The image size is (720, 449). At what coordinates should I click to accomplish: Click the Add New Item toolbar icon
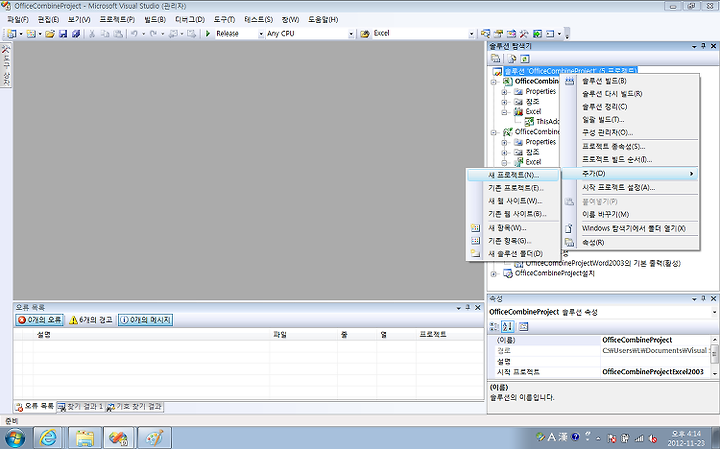tap(31, 34)
